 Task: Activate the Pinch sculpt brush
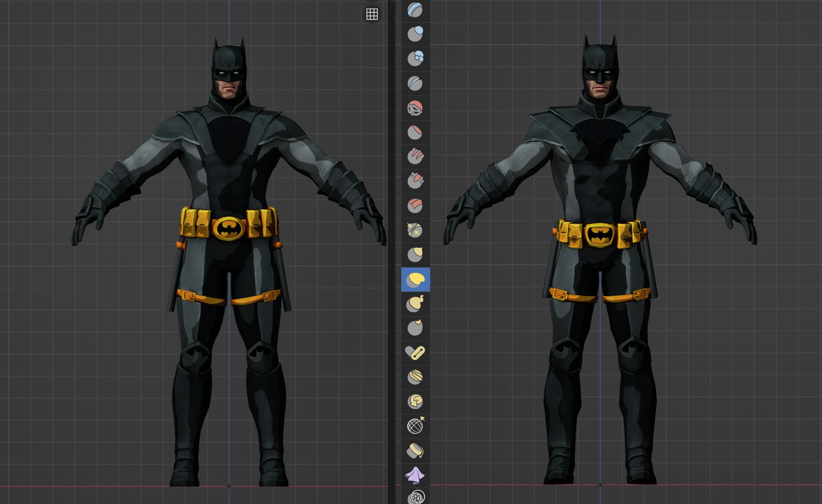[415, 230]
